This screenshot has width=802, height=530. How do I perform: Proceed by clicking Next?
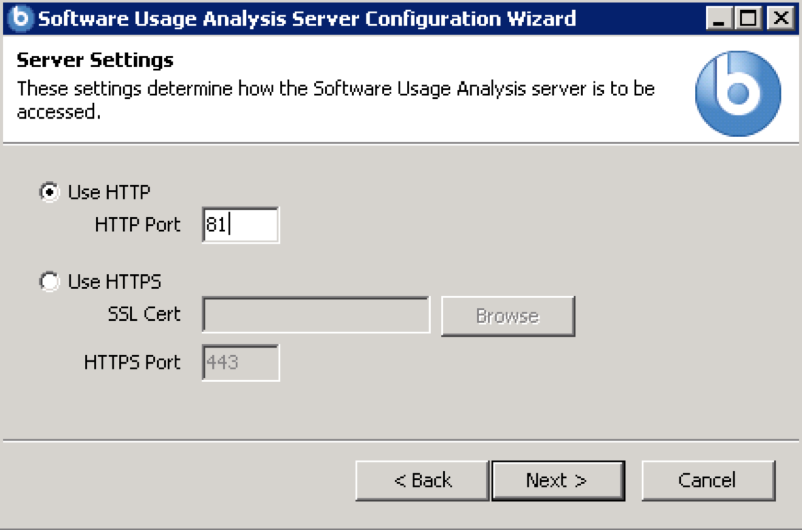[557, 481]
